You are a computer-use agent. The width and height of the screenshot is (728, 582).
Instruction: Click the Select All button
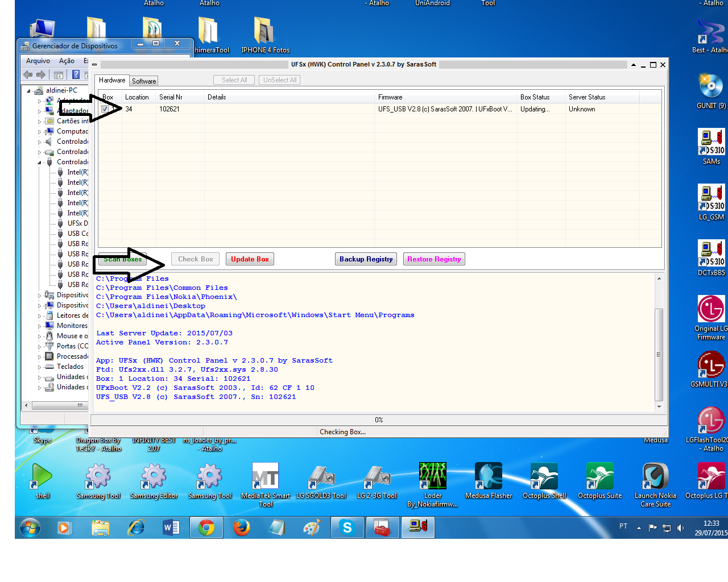tap(234, 80)
